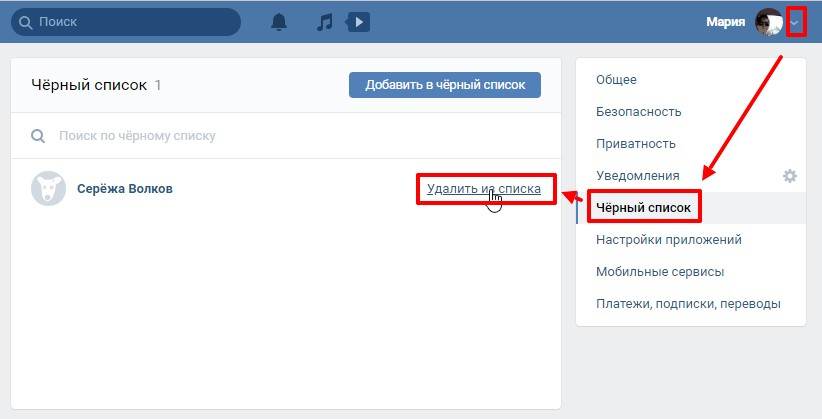Open notification settings gear icon
Image resolution: width=822 pixels, height=419 pixels.
[789, 176]
